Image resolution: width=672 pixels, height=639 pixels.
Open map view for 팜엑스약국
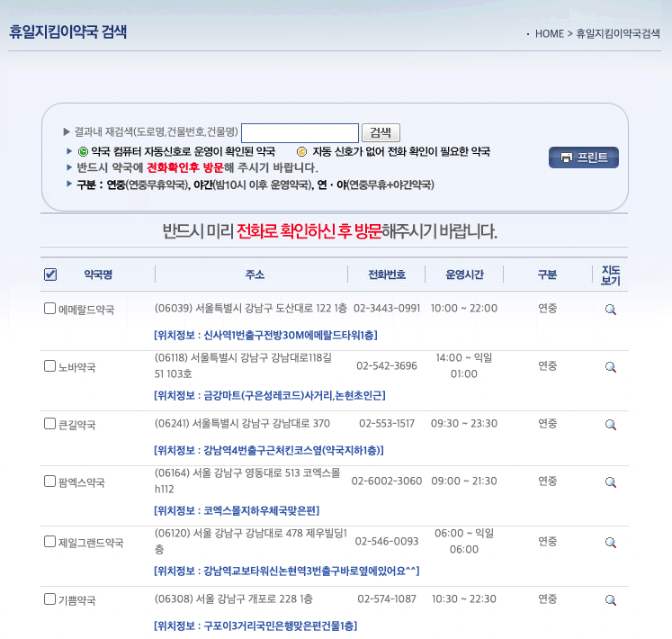[x=610, y=482]
